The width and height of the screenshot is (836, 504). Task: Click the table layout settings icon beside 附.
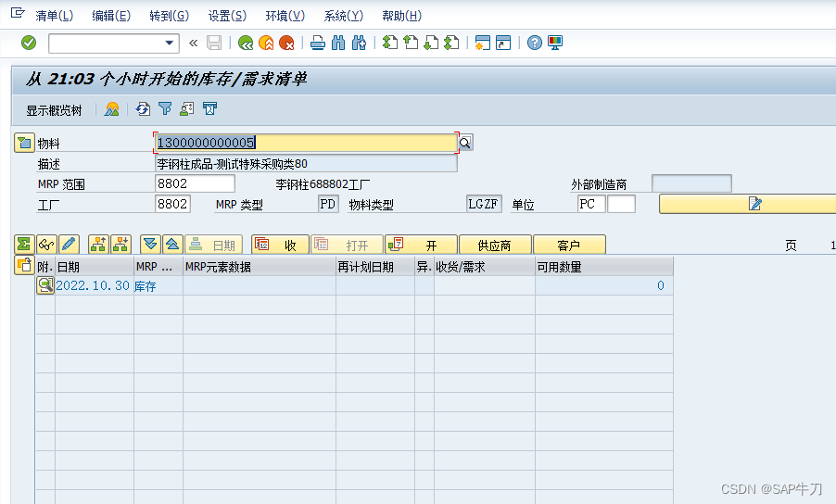(24, 265)
